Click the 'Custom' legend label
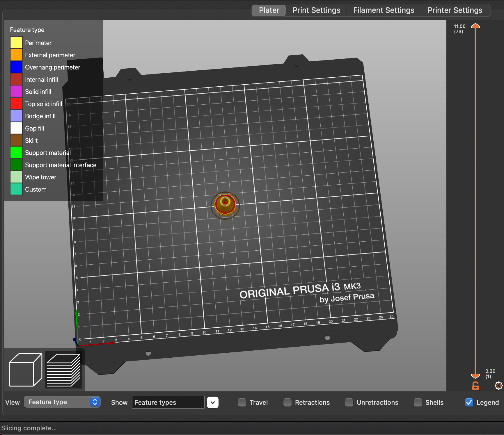Screen dimensions: 504x435 36,189
